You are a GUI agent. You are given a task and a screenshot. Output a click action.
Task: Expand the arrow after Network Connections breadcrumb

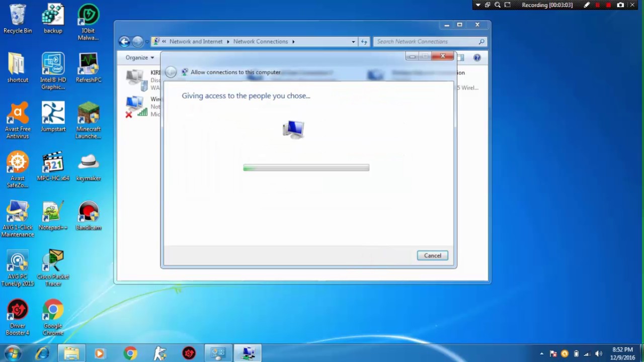(x=293, y=42)
